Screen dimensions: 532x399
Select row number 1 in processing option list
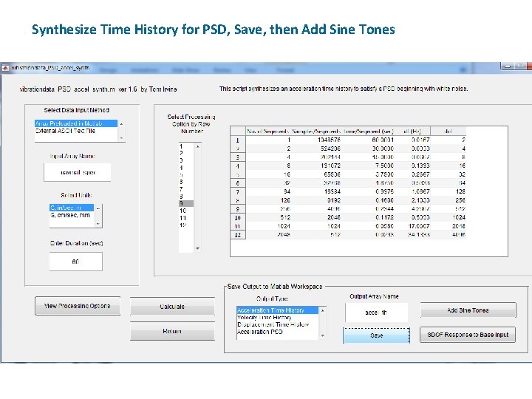[x=186, y=146]
